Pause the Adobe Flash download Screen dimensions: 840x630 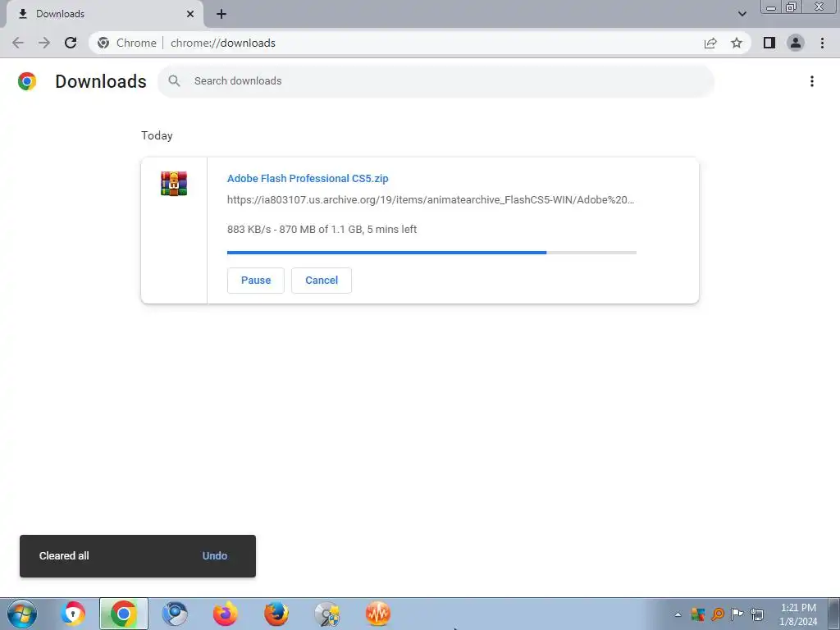tap(256, 281)
